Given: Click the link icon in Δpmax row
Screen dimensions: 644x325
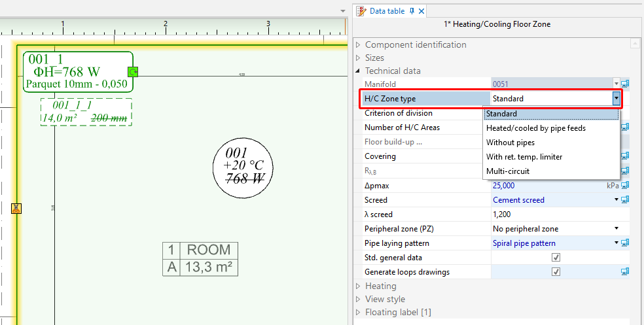Looking at the screenshot, I should pos(625,186).
